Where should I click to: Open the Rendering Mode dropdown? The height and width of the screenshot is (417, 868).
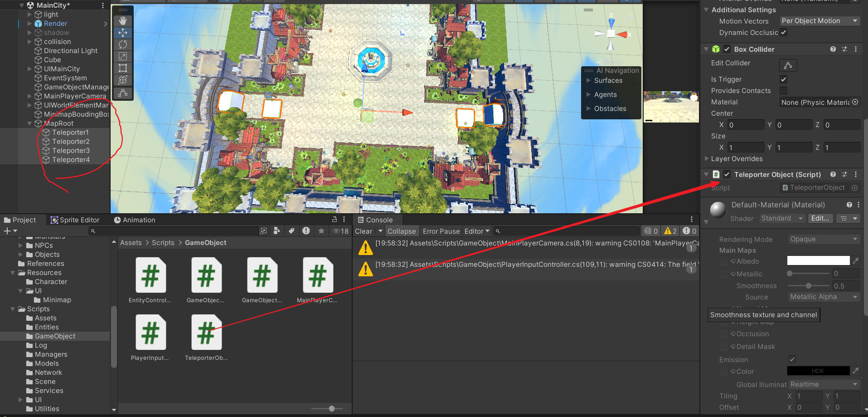824,239
